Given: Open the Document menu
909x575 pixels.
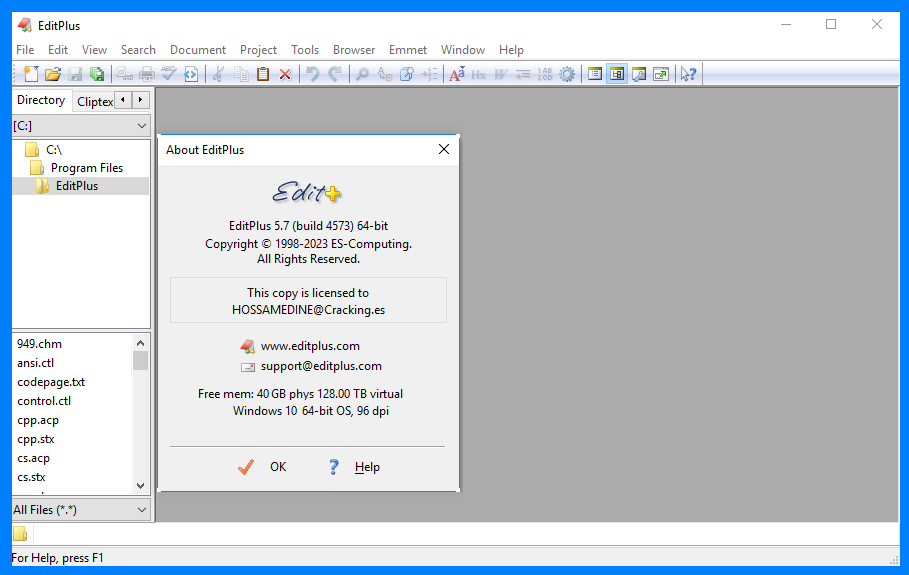Looking at the screenshot, I should tap(198, 50).
